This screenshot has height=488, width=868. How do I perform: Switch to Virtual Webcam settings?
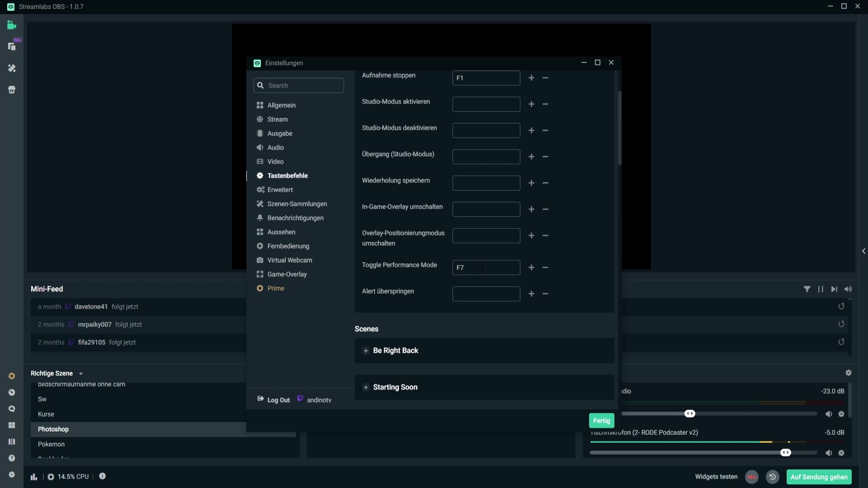point(289,260)
